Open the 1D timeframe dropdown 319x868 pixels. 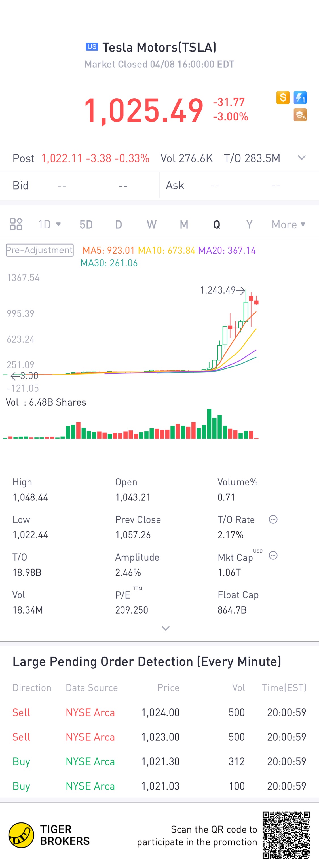coord(50,224)
